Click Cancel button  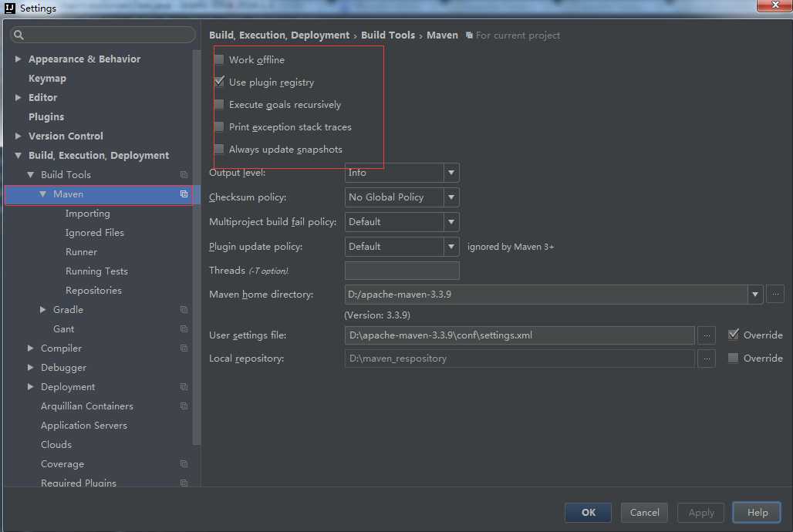(x=644, y=512)
